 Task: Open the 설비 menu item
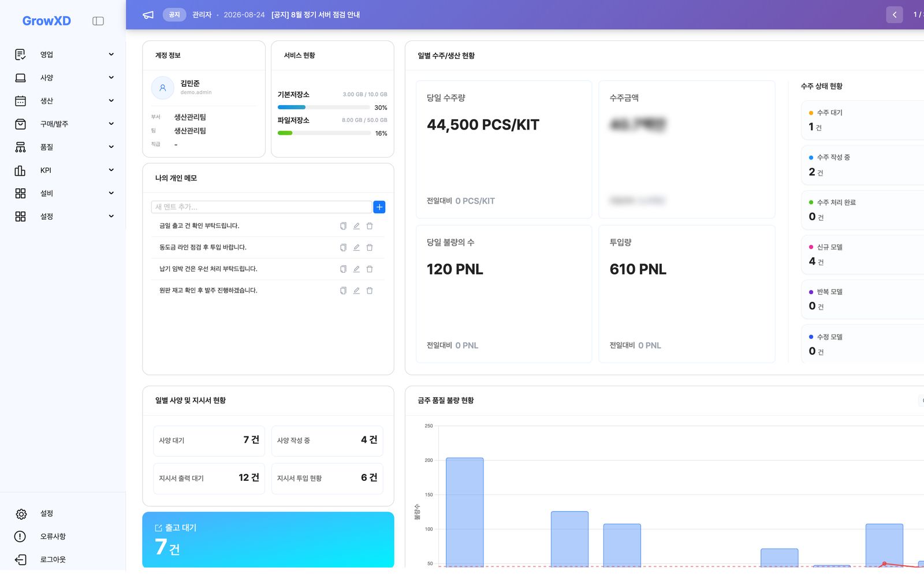click(x=64, y=193)
